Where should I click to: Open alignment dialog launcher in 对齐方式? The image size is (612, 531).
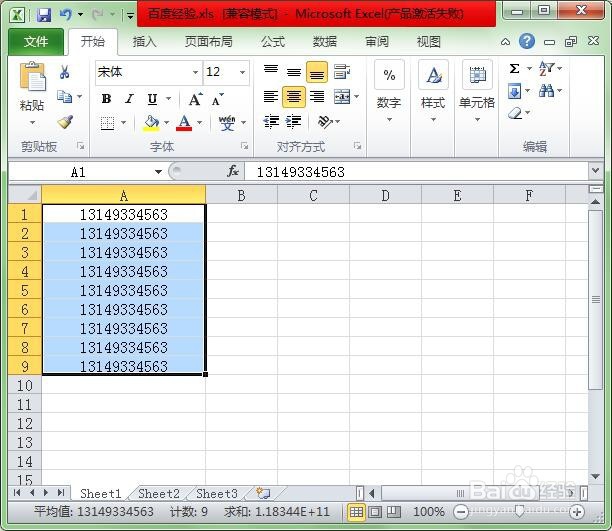click(357, 146)
